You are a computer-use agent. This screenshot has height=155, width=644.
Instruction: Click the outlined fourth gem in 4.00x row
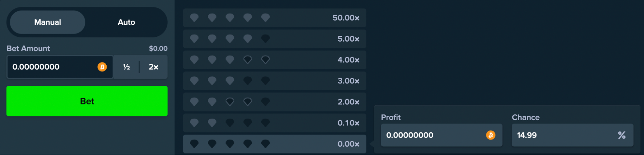coord(247,60)
